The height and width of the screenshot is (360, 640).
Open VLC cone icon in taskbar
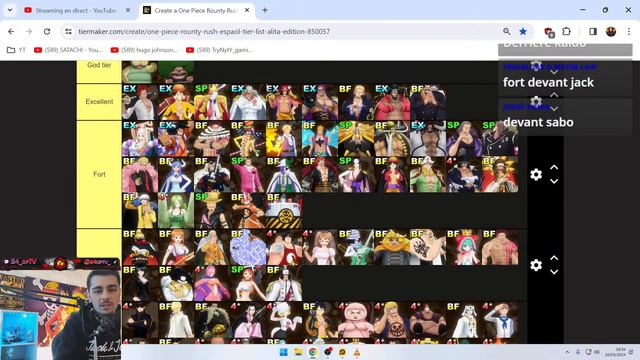[357, 352]
